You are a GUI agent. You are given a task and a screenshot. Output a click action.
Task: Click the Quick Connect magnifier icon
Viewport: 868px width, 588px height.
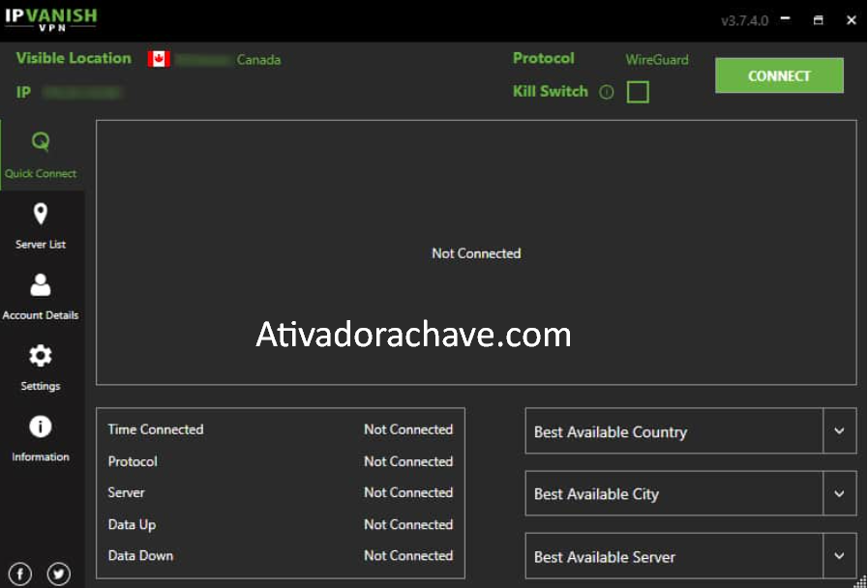[x=41, y=142]
